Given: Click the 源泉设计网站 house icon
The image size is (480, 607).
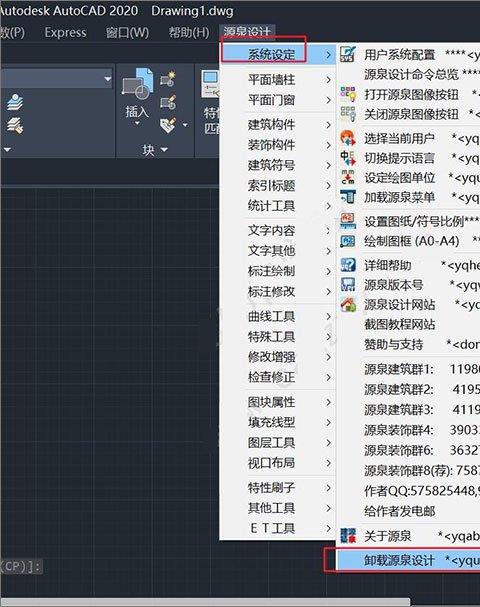Looking at the screenshot, I should click(348, 305).
